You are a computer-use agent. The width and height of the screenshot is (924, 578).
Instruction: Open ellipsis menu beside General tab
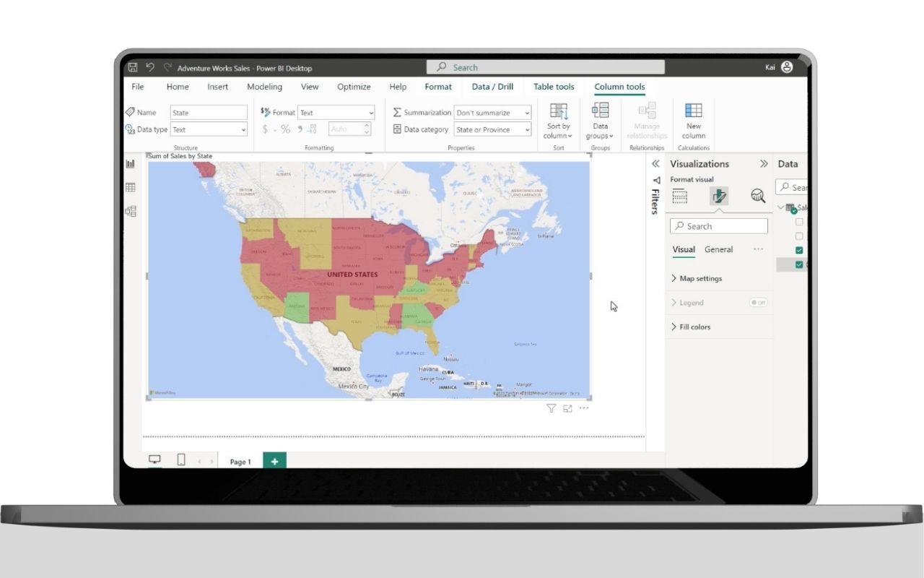click(758, 249)
